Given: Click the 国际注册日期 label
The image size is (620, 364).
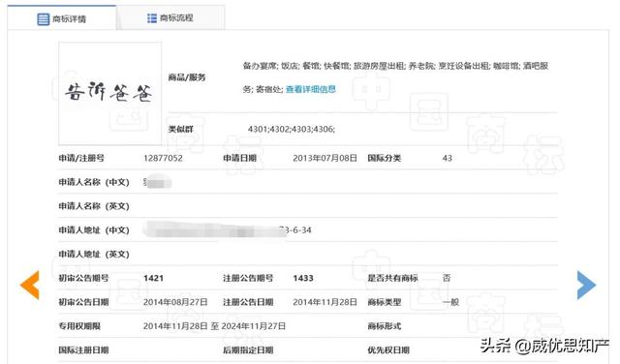Looking at the screenshot, I should click(83, 350).
